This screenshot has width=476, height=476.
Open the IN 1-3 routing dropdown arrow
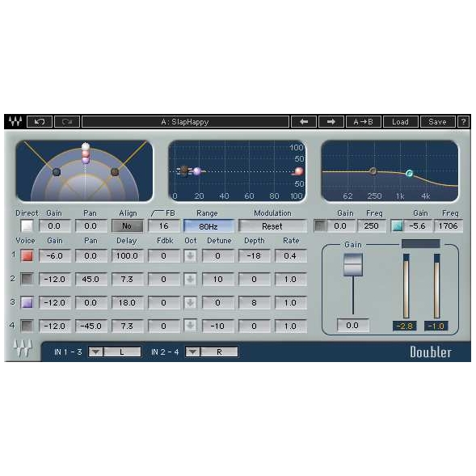(95, 352)
